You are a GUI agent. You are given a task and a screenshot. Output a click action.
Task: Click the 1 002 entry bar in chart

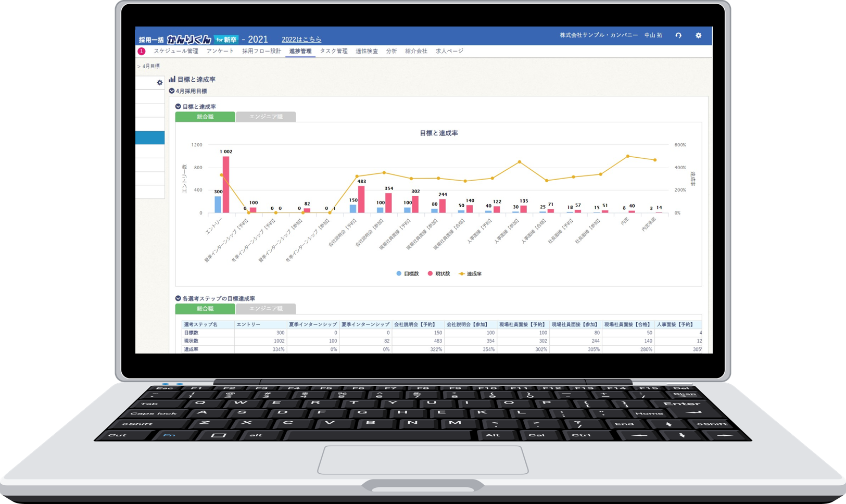point(226,185)
